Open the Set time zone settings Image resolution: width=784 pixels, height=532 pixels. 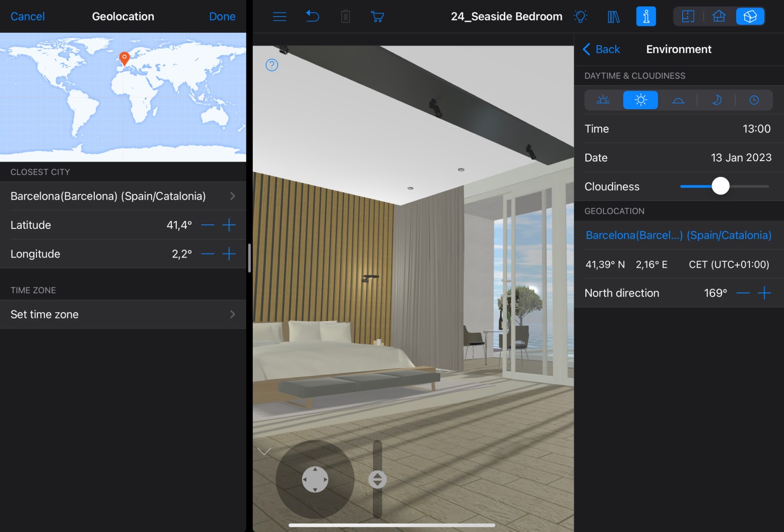pos(123,314)
